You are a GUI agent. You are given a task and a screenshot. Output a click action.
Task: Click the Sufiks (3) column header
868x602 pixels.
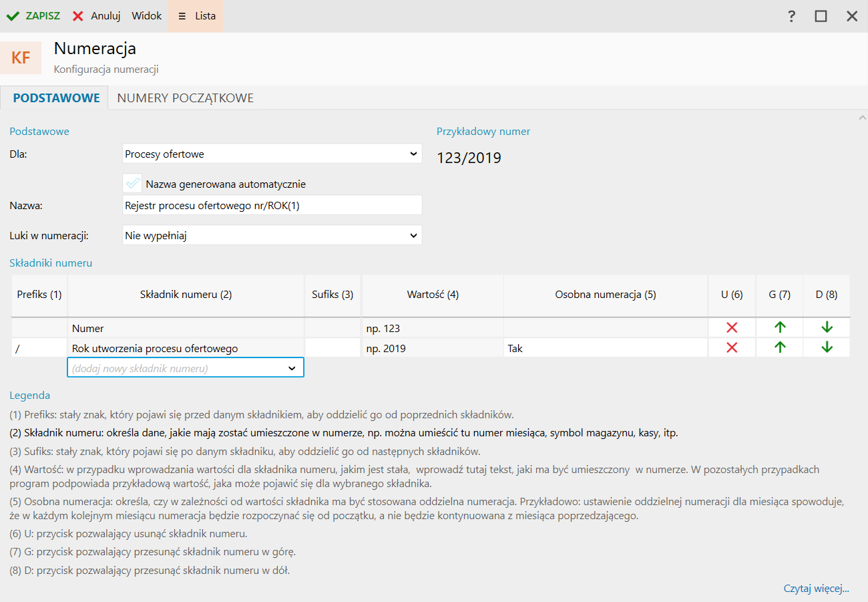click(x=333, y=295)
